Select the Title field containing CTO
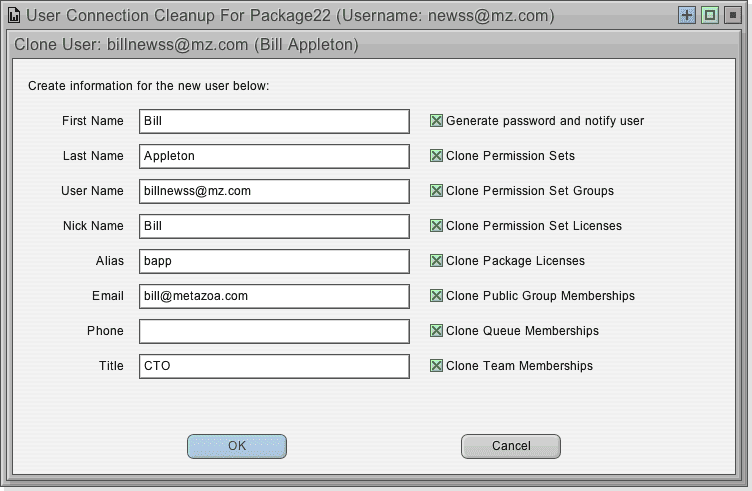 click(274, 366)
